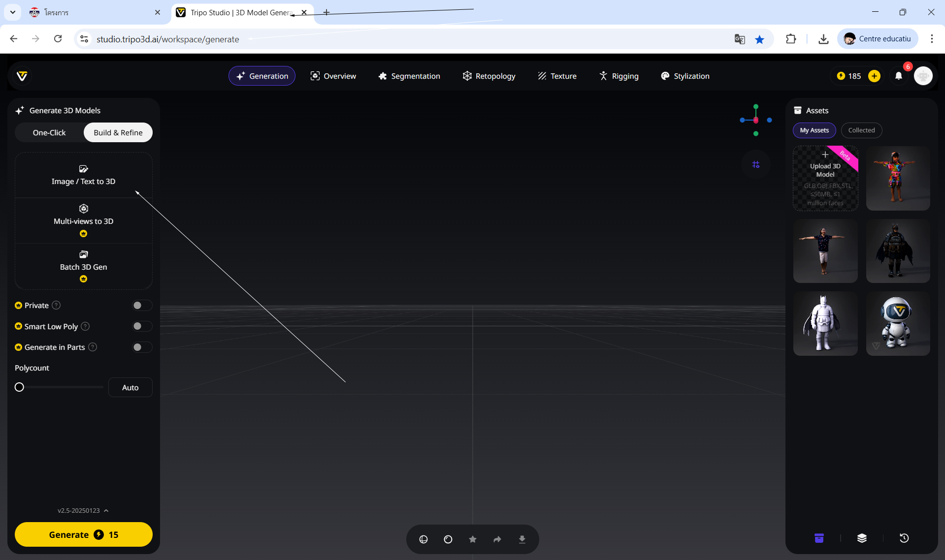Click the Polycount slider handle
This screenshot has width=945, height=560.
click(x=19, y=387)
